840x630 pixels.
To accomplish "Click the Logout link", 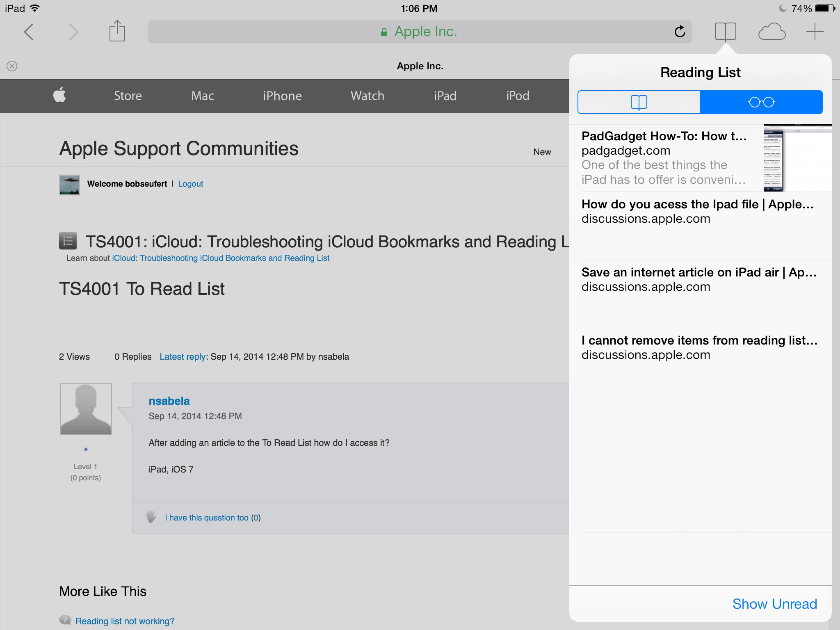I will click(x=190, y=184).
